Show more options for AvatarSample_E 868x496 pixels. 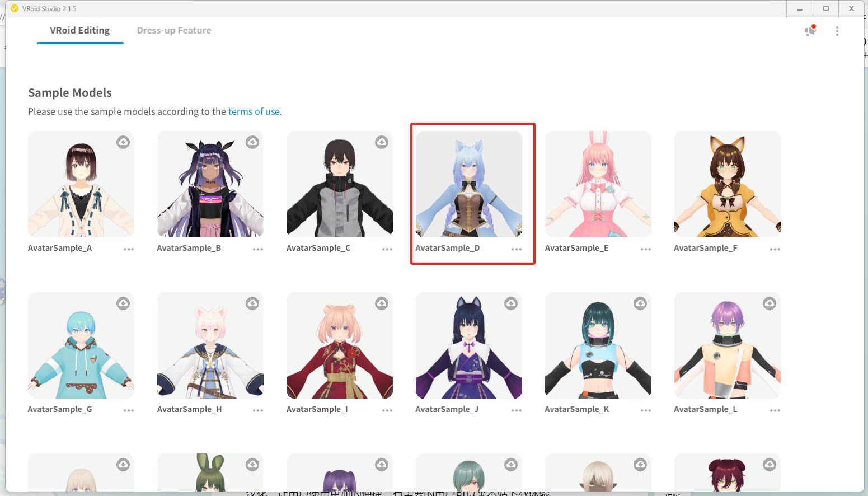(x=645, y=249)
